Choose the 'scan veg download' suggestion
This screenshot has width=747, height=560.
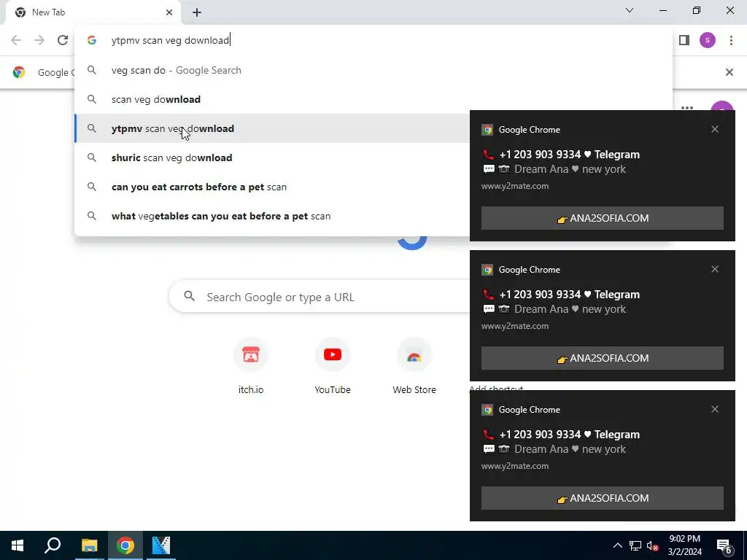tap(373, 99)
